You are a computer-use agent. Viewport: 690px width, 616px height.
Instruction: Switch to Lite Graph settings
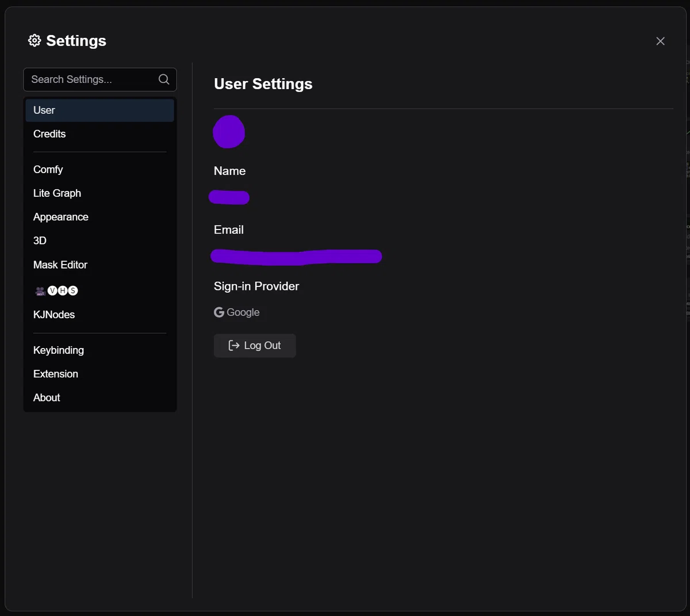click(x=99, y=193)
